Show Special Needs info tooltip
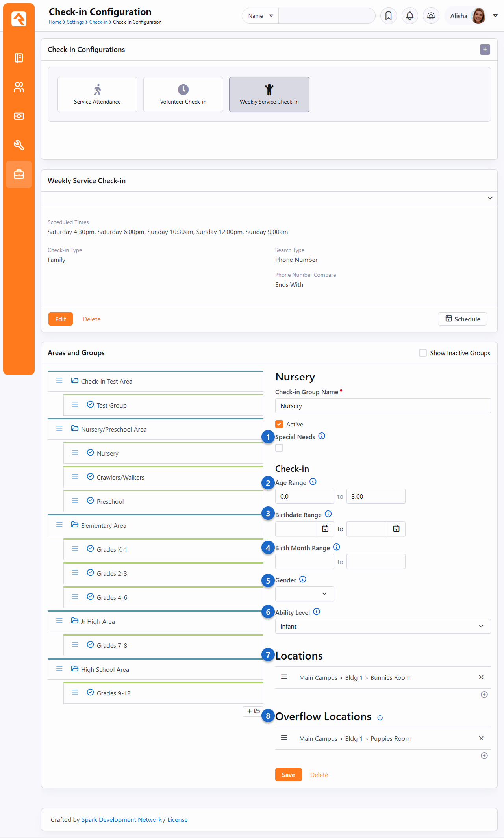504x838 pixels. tap(322, 436)
